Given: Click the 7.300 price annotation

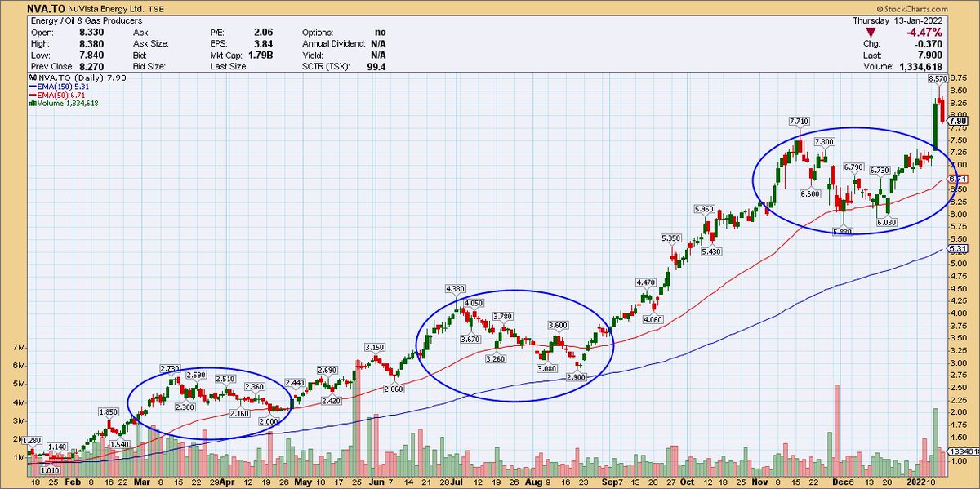Looking at the screenshot, I should [824, 142].
